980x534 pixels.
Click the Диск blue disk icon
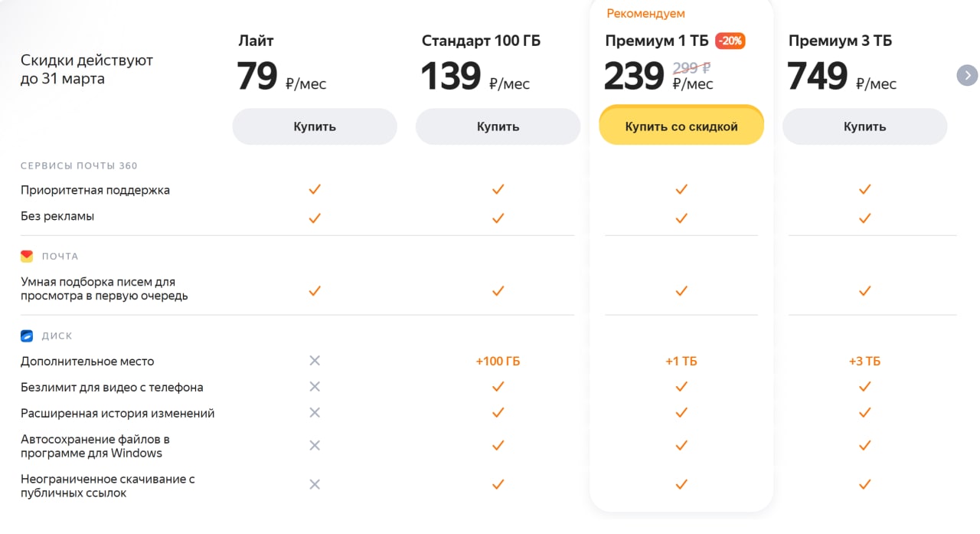pyautogui.click(x=27, y=336)
